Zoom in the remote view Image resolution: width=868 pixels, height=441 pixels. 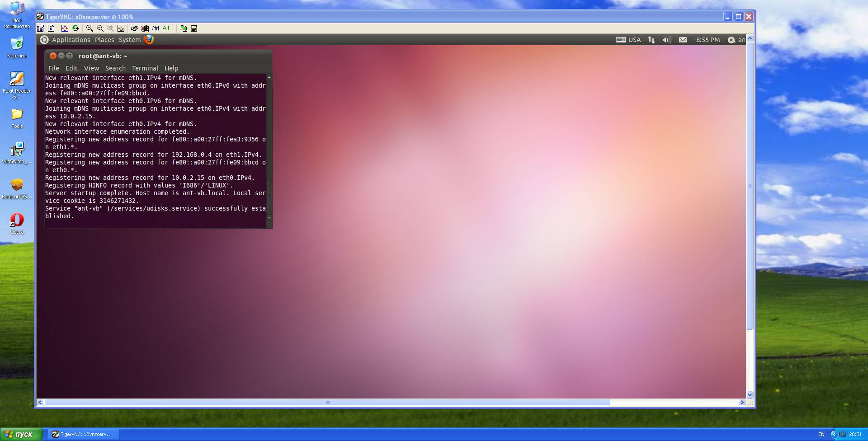pyautogui.click(x=90, y=28)
